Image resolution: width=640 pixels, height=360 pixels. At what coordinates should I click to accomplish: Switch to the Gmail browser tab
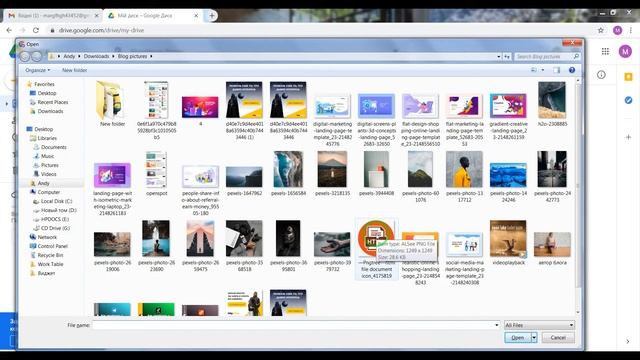coord(53,16)
